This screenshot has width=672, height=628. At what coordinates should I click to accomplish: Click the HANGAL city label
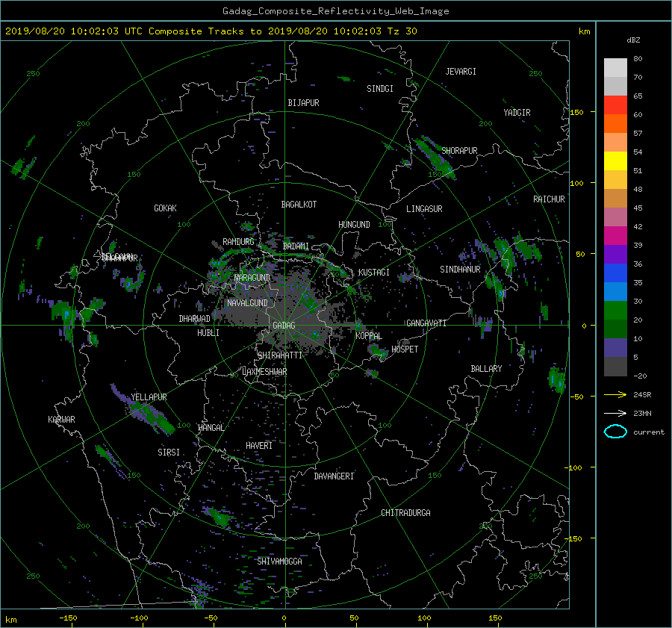tap(211, 428)
